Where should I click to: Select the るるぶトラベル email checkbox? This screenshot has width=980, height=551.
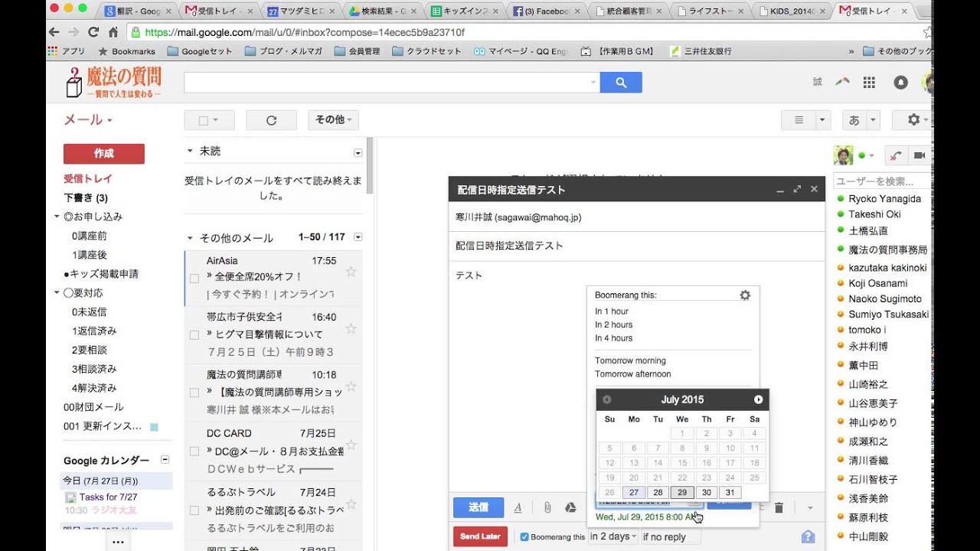tap(194, 510)
